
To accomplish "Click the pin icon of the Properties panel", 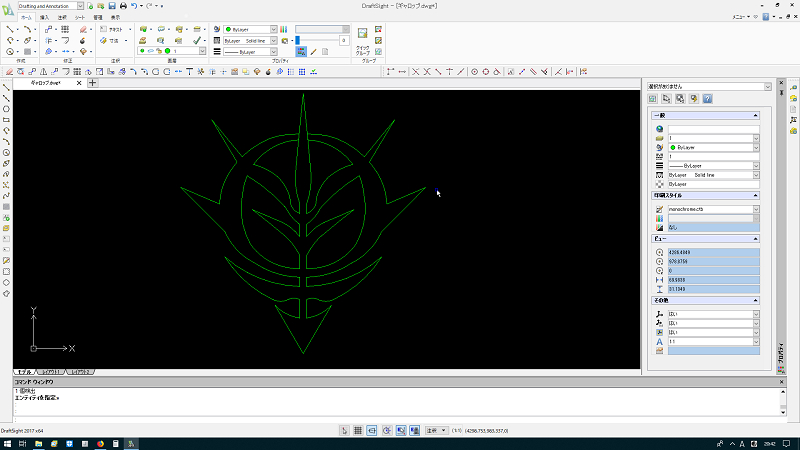I will click(x=781, y=92).
